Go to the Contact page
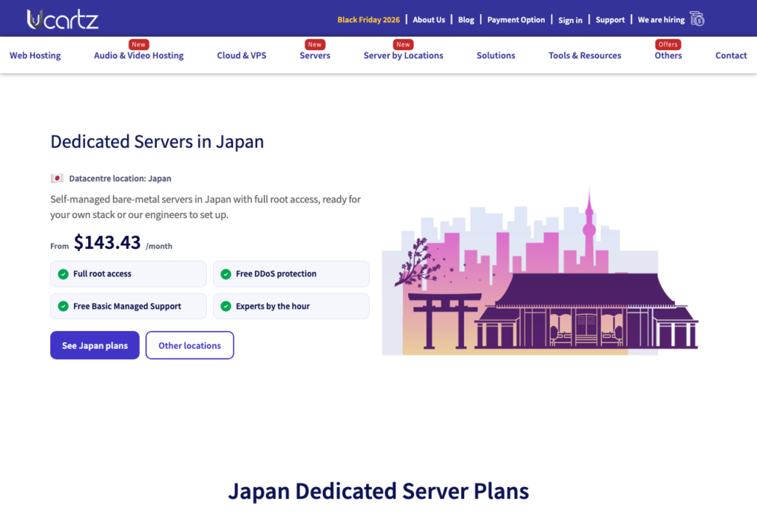 click(x=731, y=55)
